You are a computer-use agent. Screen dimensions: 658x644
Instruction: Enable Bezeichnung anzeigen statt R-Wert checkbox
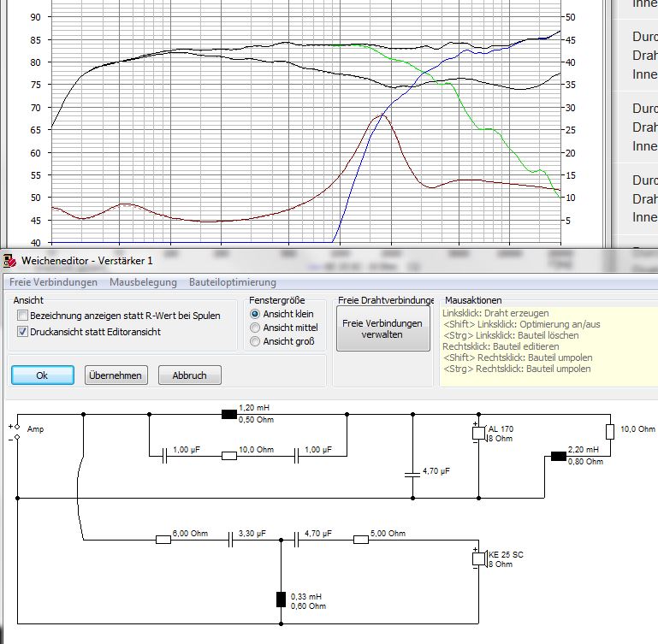22,315
